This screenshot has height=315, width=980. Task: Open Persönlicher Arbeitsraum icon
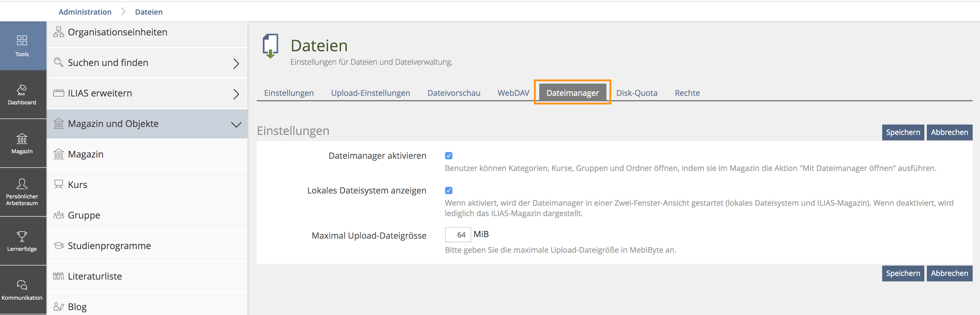[22, 184]
